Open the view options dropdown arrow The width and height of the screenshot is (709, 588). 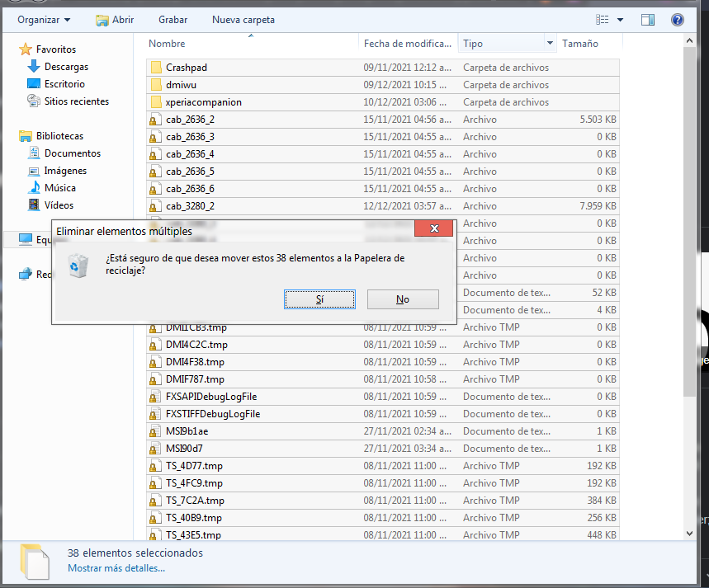point(621,20)
